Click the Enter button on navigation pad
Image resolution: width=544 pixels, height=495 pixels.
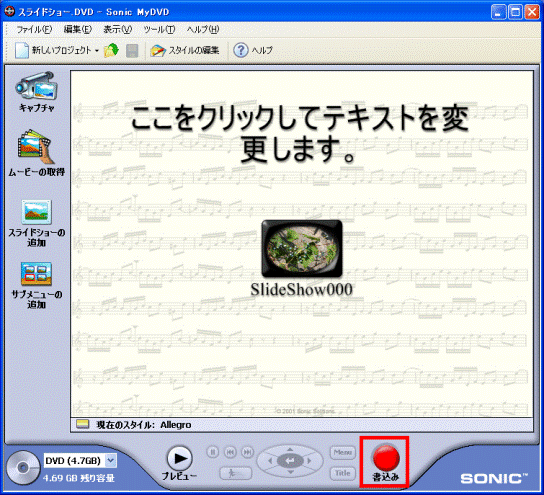pyautogui.click(x=290, y=461)
